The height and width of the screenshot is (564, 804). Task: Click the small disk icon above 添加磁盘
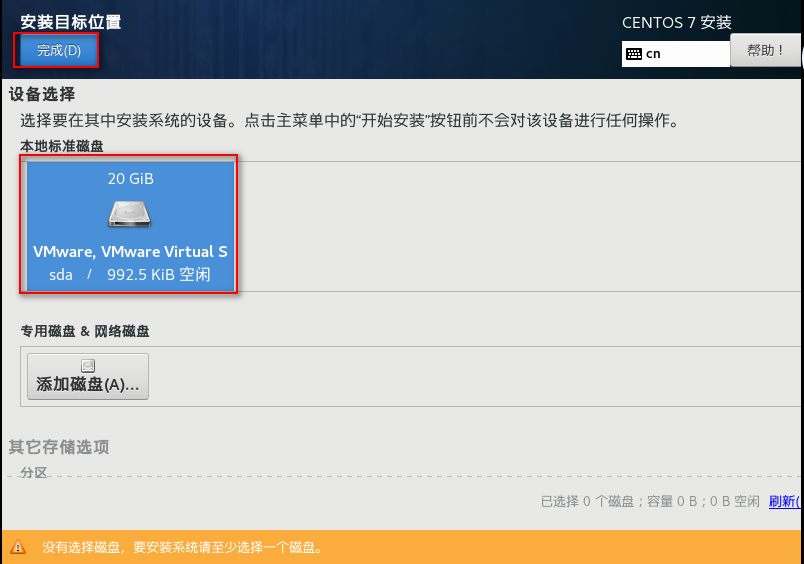coord(88,366)
